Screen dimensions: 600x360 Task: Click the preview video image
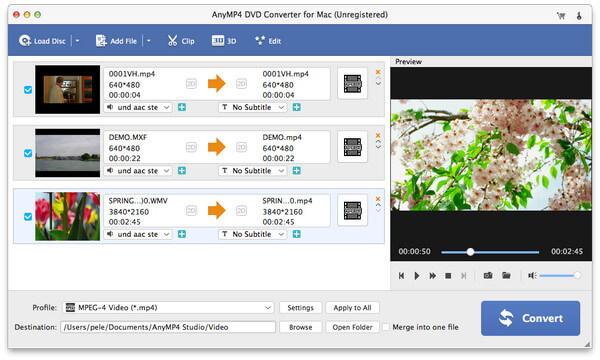pyautogui.click(x=491, y=155)
